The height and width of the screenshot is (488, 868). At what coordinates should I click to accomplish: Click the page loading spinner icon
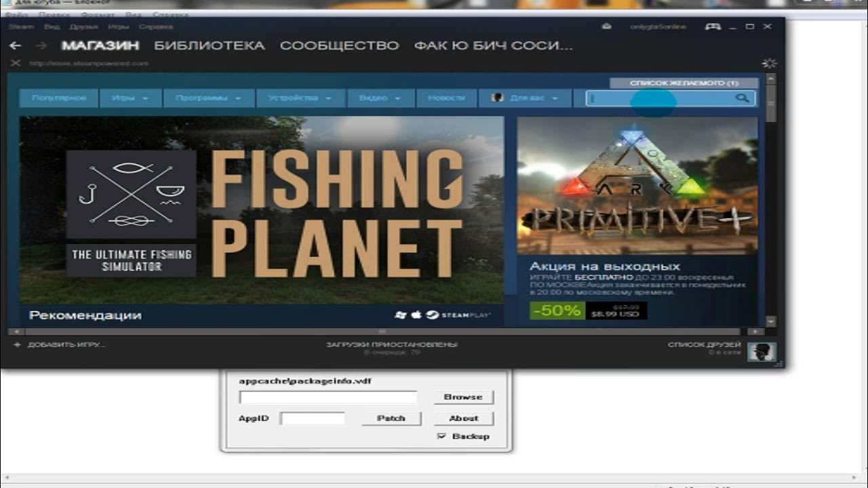tap(769, 63)
